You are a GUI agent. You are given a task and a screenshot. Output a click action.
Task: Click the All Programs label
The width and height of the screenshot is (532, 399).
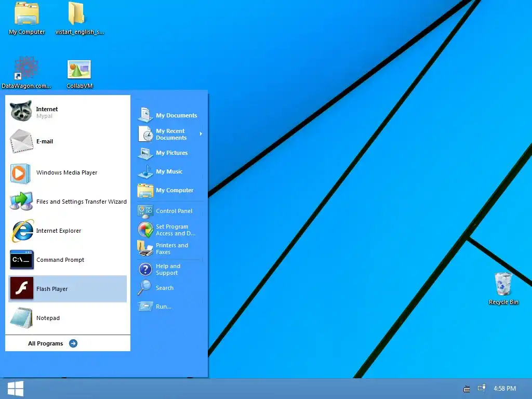46,343
